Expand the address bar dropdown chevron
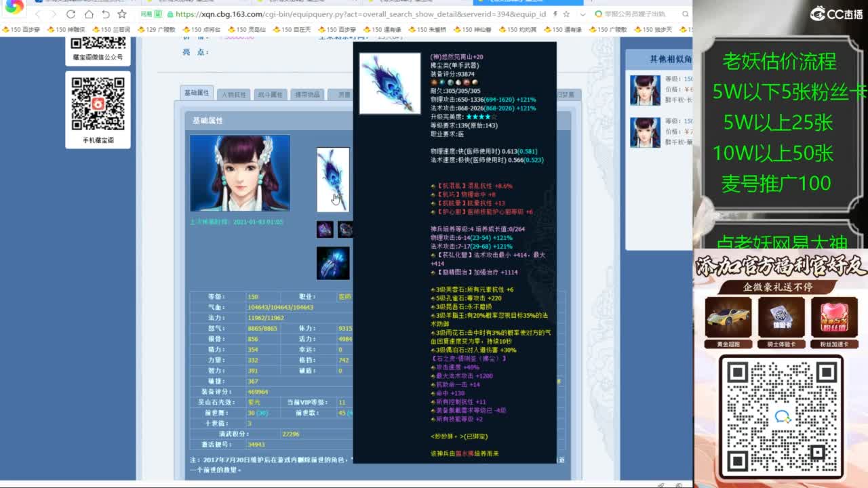 pos(583,14)
